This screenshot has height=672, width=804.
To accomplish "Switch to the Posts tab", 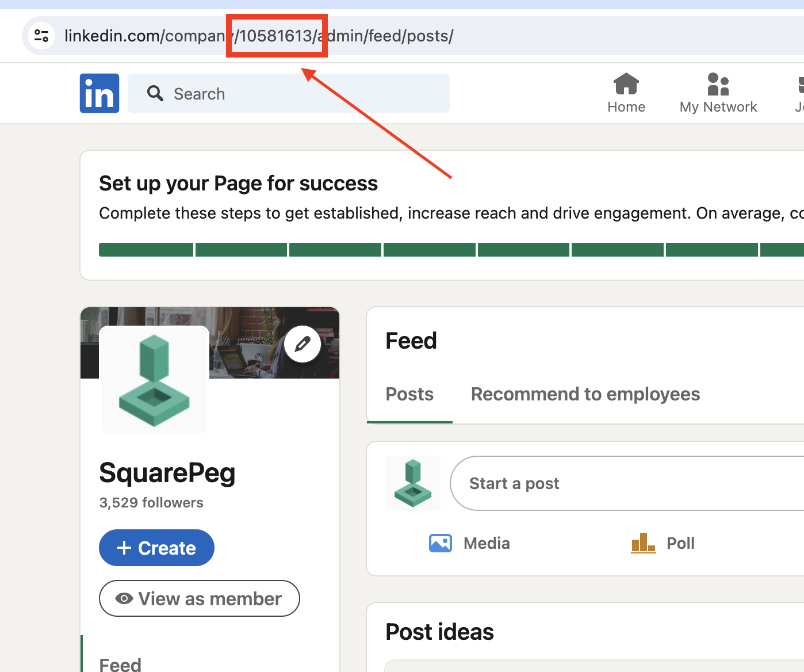I will [x=409, y=394].
